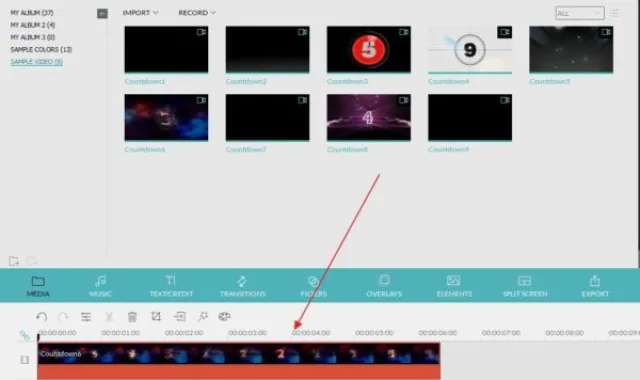Expand the Import dropdown
640x380 pixels.
[140, 13]
